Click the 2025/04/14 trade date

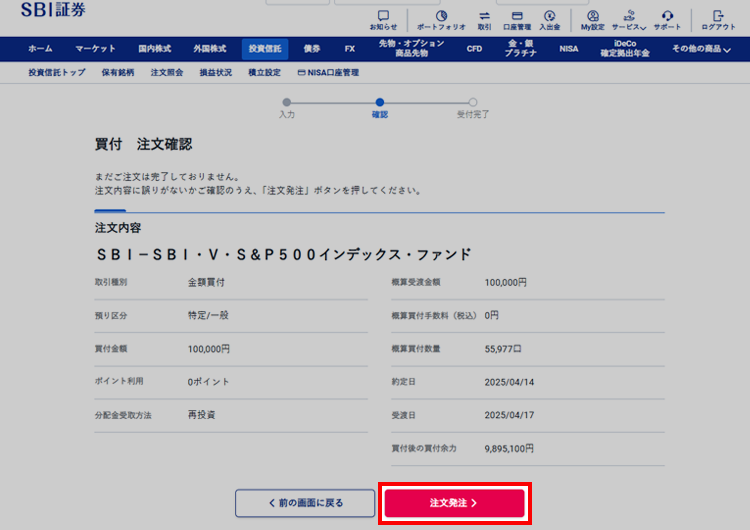tap(509, 382)
